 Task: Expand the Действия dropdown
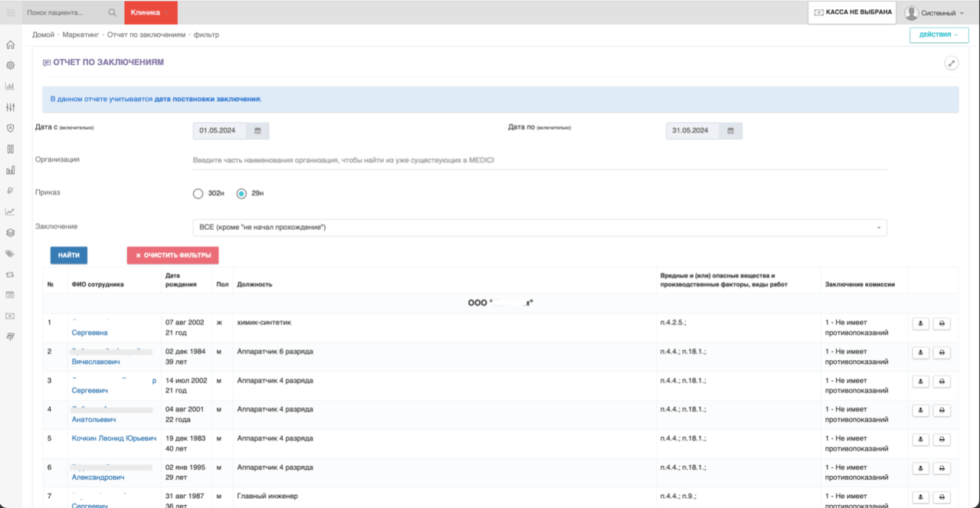tap(939, 34)
